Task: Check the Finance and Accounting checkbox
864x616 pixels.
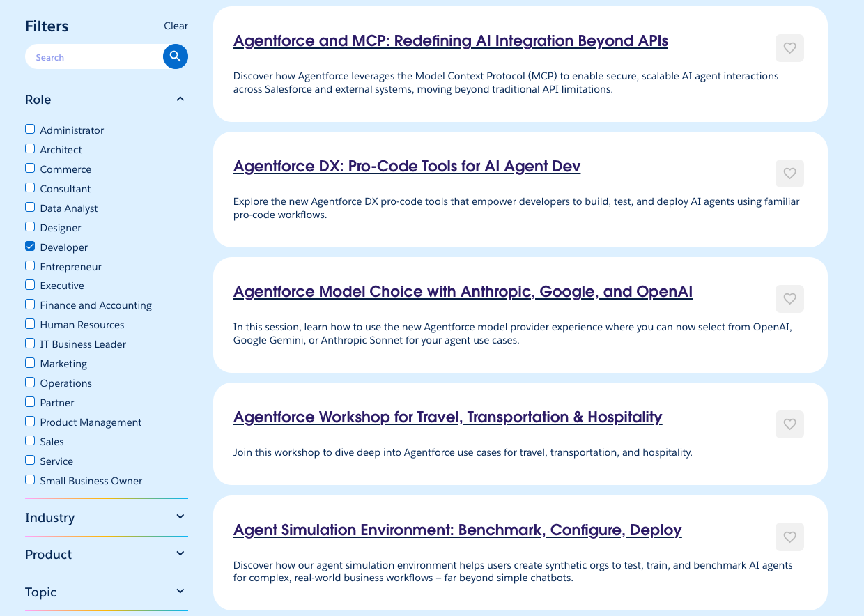Action: (x=30, y=304)
